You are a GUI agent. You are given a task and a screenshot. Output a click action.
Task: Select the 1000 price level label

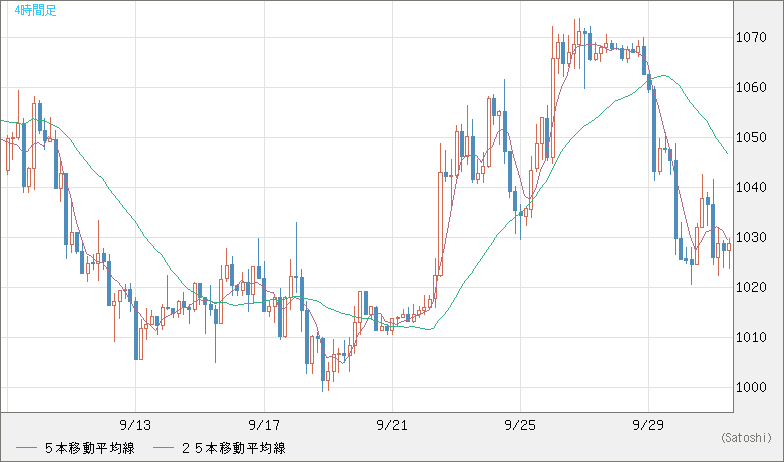click(x=750, y=388)
